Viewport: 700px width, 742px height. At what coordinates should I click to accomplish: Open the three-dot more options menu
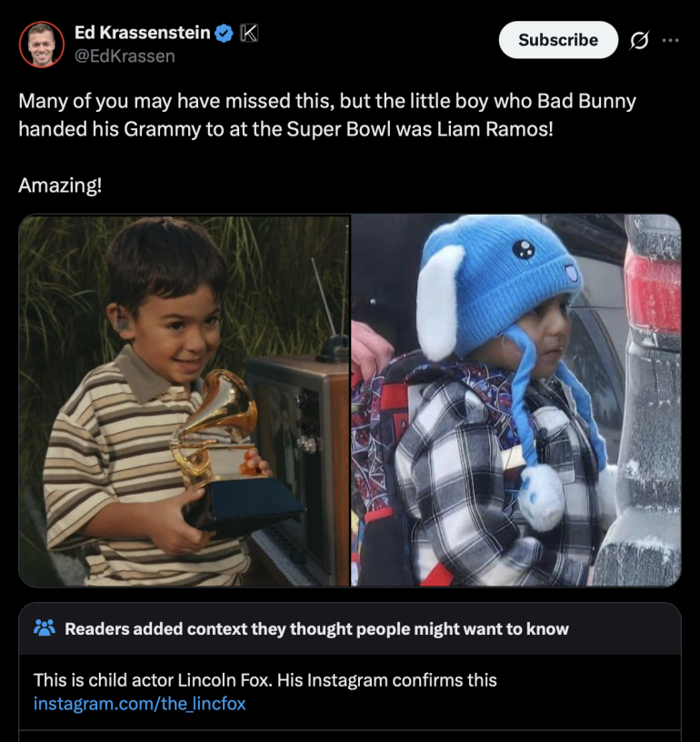(670, 40)
